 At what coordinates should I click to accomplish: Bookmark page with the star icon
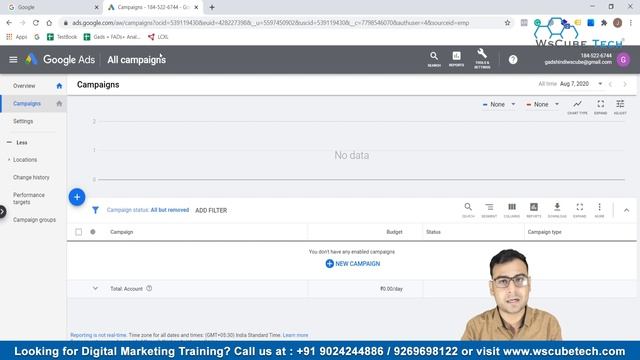pyautogui.click(x=507, y=23)
